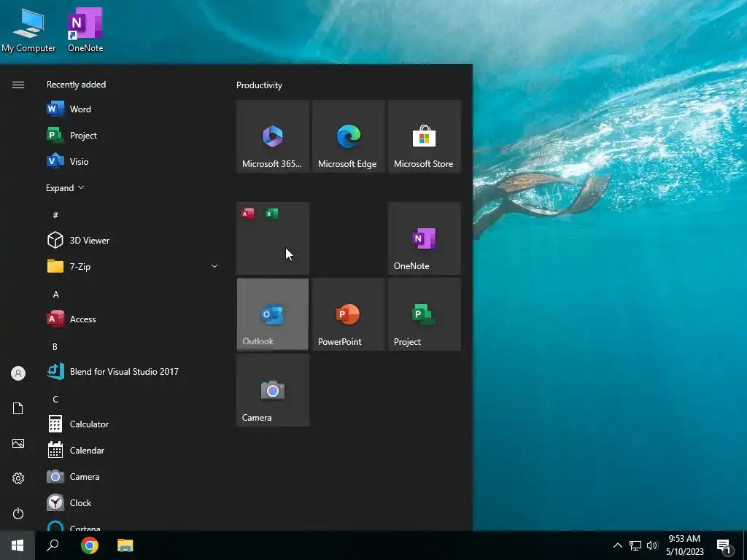Open the Action Center notifications icon
The height and width of the screenshot is (560, 747).
[724, 545]
